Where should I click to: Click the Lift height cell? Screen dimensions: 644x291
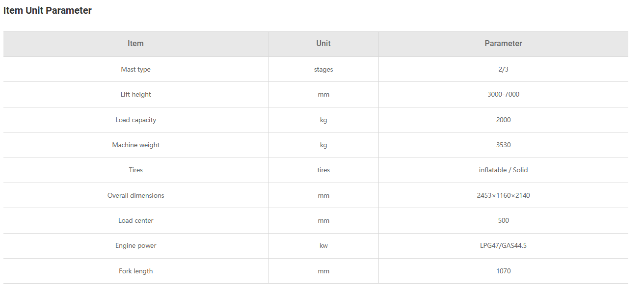coord(136,94)
